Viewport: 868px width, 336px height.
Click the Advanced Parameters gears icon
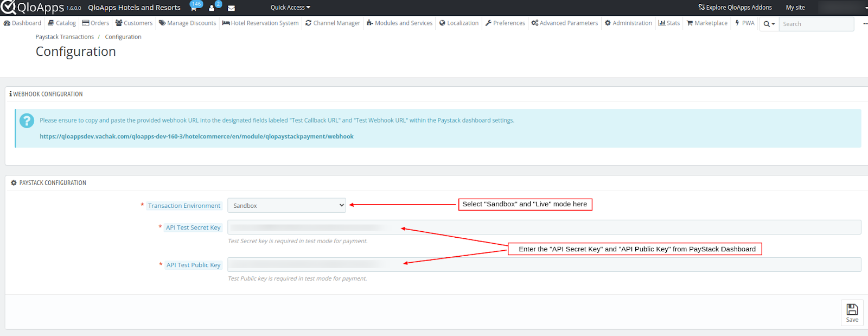535,23
